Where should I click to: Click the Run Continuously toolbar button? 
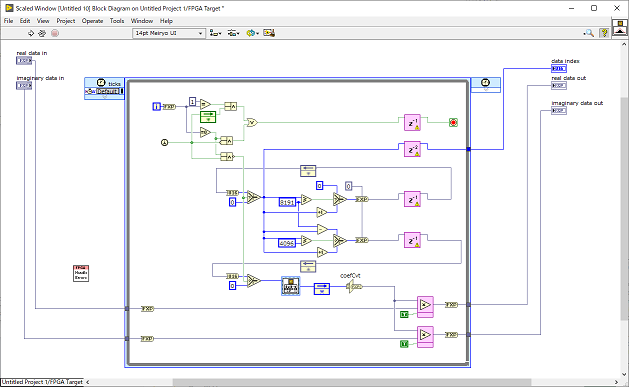(x=42, y=33)
